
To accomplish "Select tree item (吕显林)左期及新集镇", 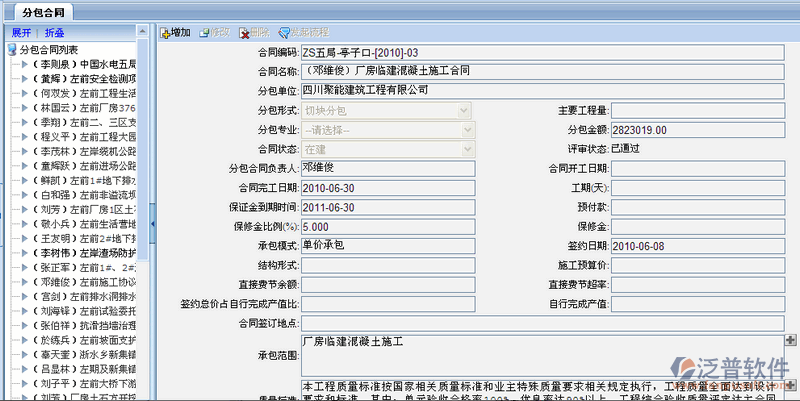I will [84, 369].
